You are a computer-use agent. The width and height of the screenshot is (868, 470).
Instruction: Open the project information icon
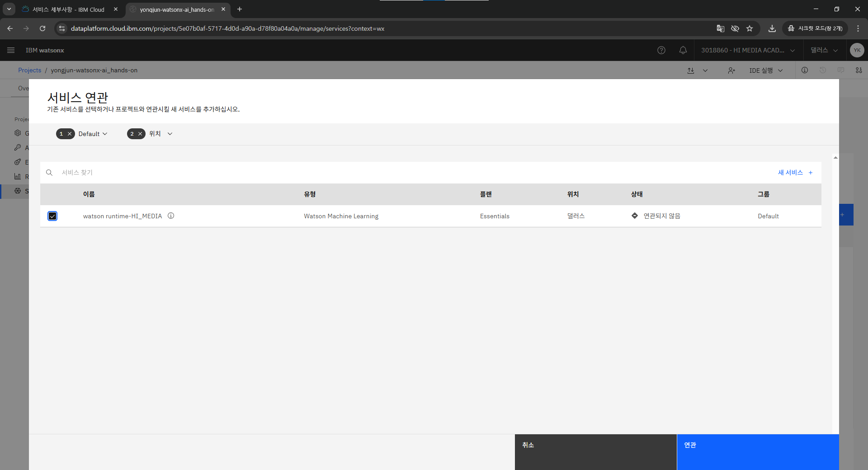(x=805, y=70)
